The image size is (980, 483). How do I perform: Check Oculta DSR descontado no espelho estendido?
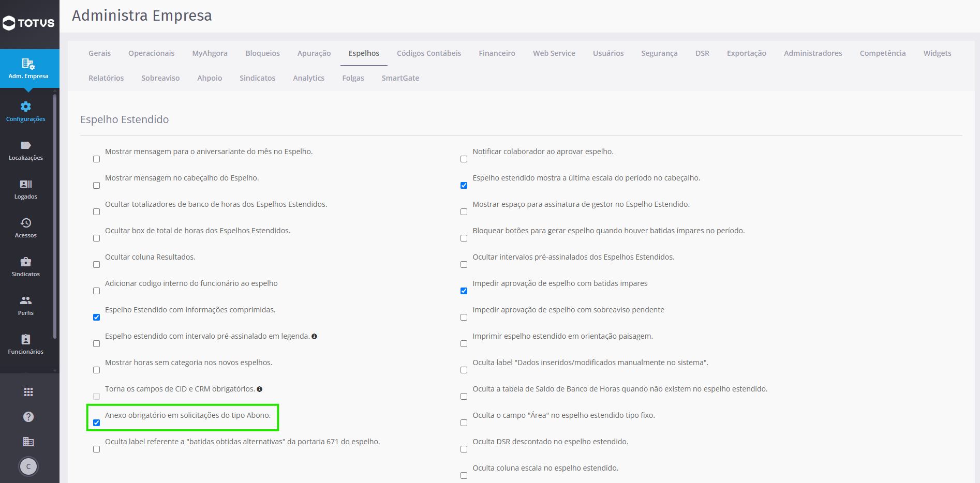click(464, 449)
